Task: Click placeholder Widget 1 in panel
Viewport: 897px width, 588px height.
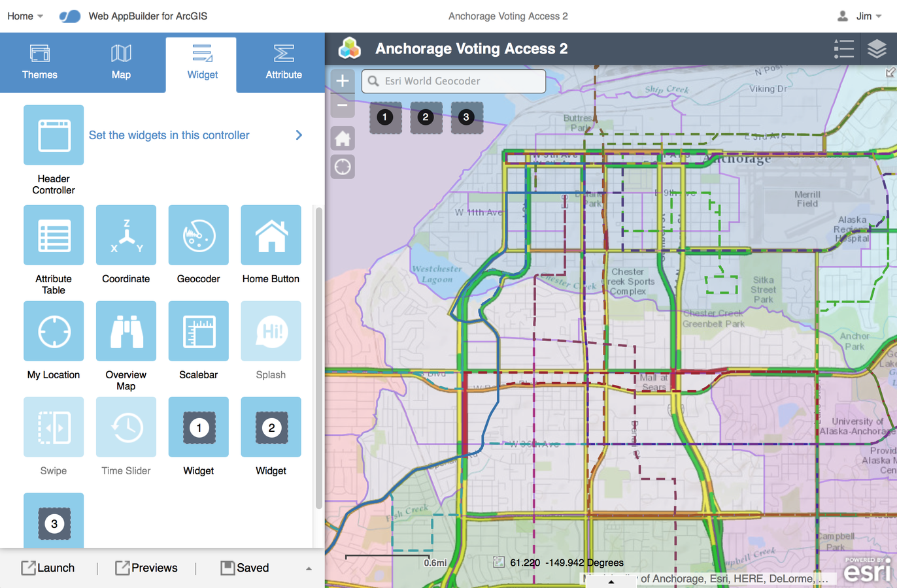Action: click(199, 427)
